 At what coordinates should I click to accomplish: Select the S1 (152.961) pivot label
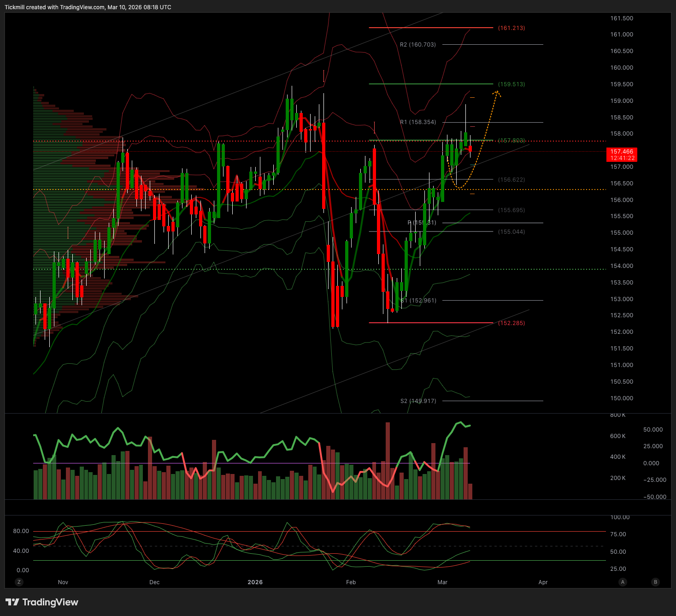coord(418,301)
